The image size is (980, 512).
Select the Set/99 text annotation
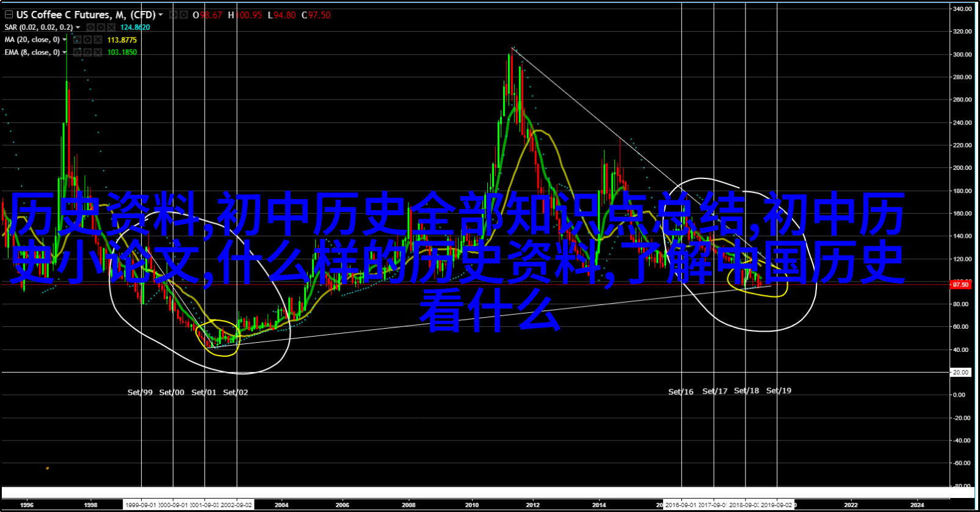[140, 392]
